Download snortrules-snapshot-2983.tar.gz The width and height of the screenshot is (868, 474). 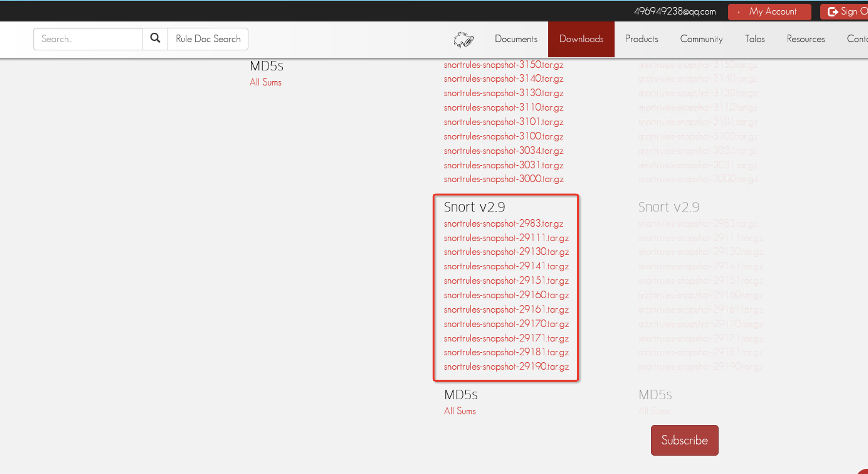[x=503, y=224]
